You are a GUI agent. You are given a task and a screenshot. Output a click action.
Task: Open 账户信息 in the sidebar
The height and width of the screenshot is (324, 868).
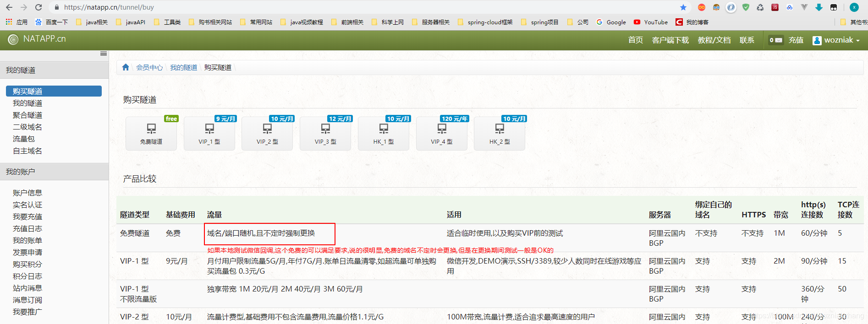click(27, 193)
